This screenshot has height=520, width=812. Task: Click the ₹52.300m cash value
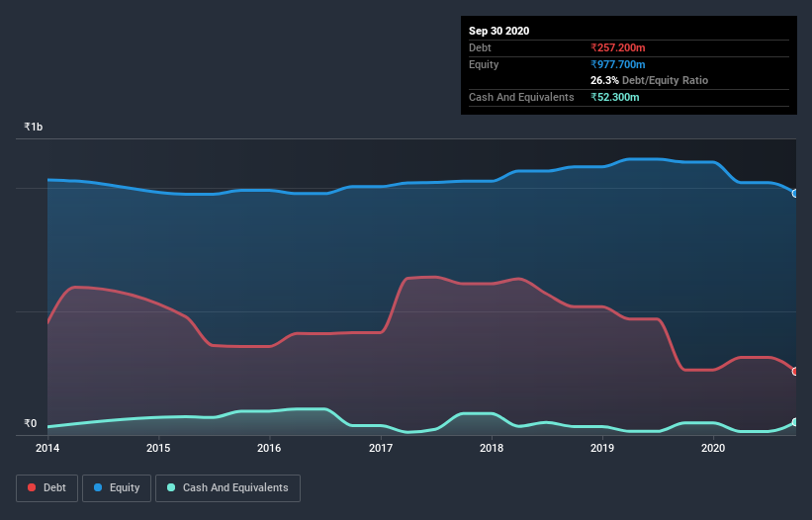(615, 97)
